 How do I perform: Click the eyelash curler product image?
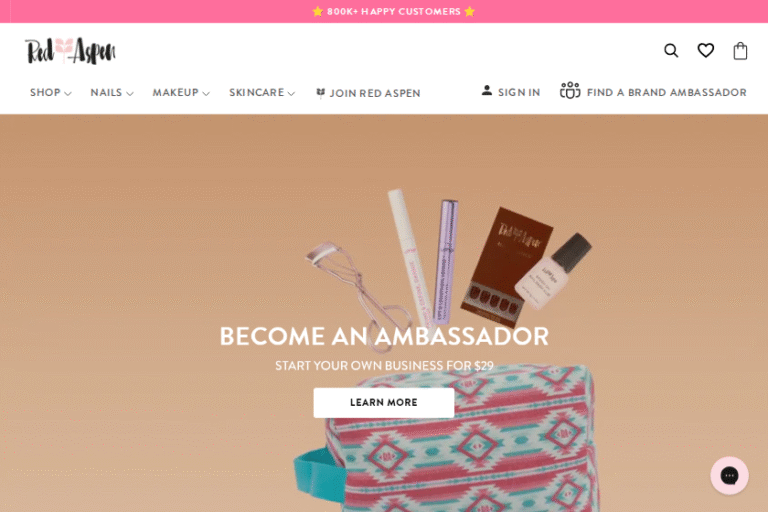(360, 284)
